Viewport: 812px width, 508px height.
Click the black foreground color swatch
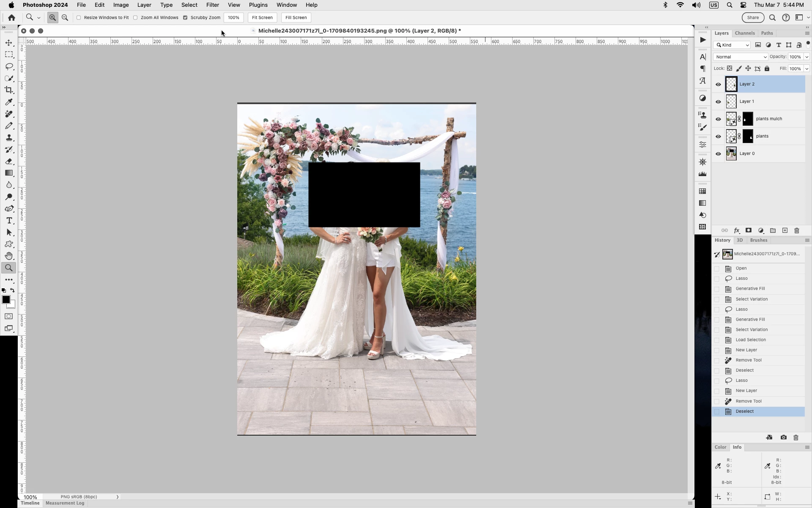tap(6, 300)
